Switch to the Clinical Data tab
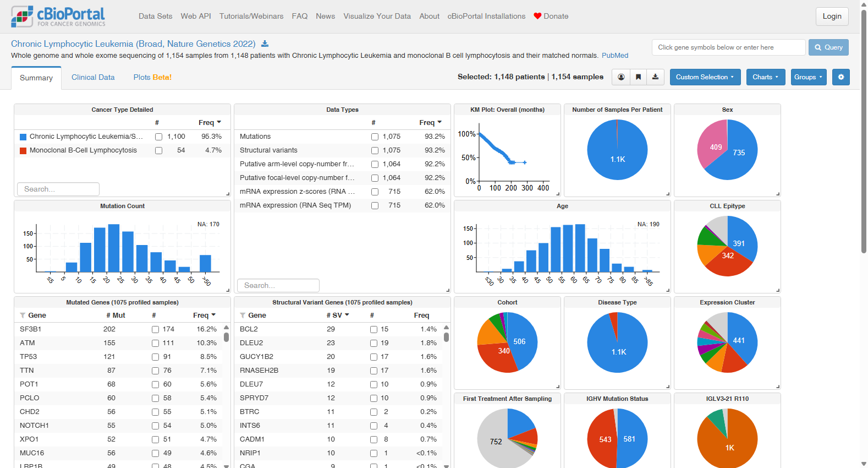This screenshot has width=868, height=468. 93,78
